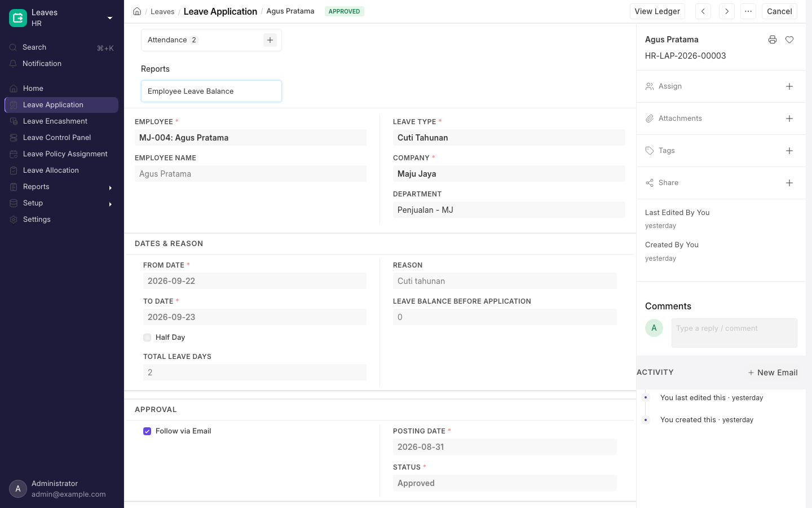Open the Leave Type field

[509, 138]
